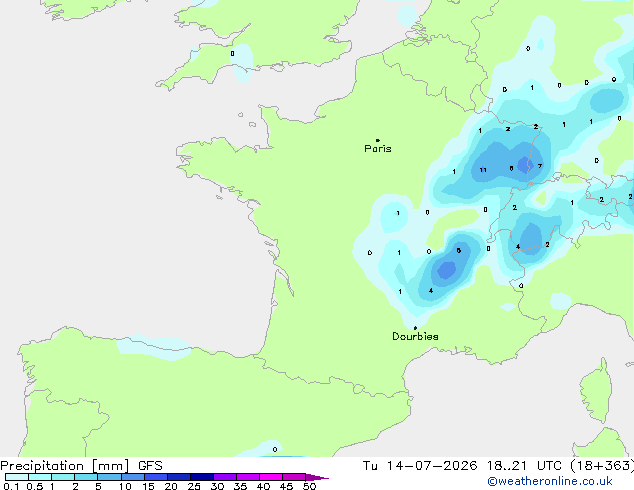The image size is (634, 490).
Task: Click the "18..21 UTC" time range text
Action: point(524,466)
